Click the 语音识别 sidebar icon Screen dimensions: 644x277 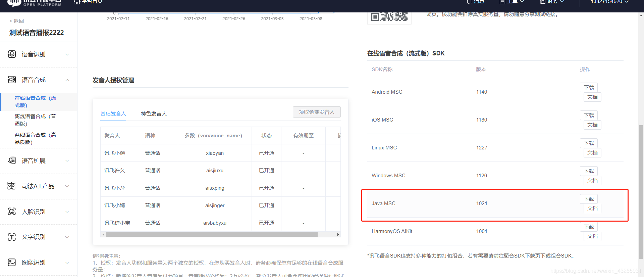[x=12, y=54]
